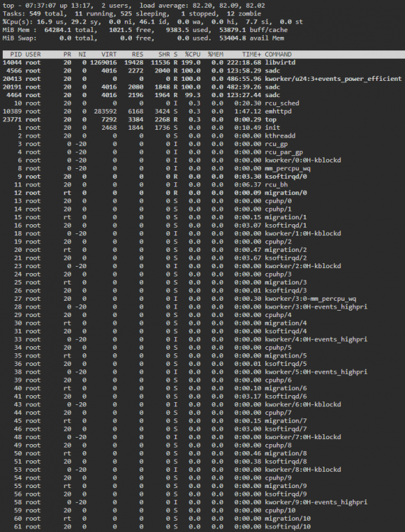The height and width of the screenshot is (532, 405).
Task: Click the RES column header
Action: coord(138,55)
